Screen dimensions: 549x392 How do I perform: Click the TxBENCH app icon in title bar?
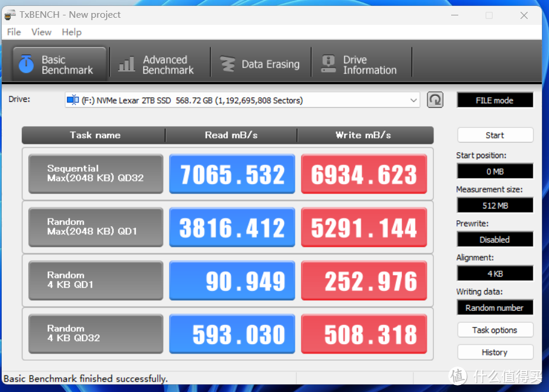point(10,15)
